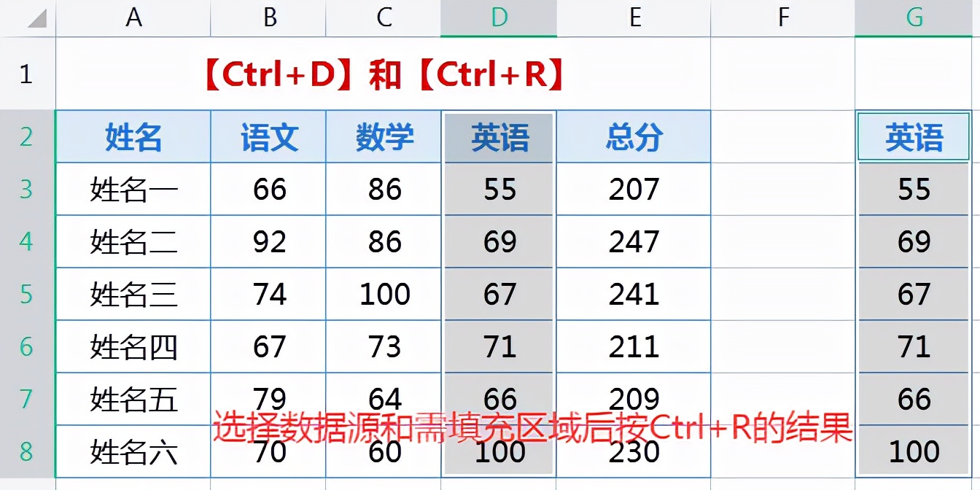Viewport: 980px width, 490px height.
Task: Select the 总分 header cell
Action: pyautogui.click(x=634, y=136)
